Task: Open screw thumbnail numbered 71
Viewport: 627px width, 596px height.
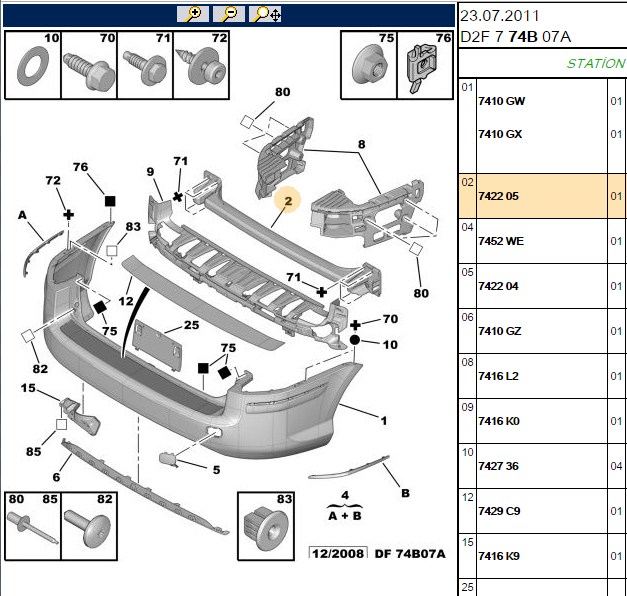Action: tap(145, 65)
